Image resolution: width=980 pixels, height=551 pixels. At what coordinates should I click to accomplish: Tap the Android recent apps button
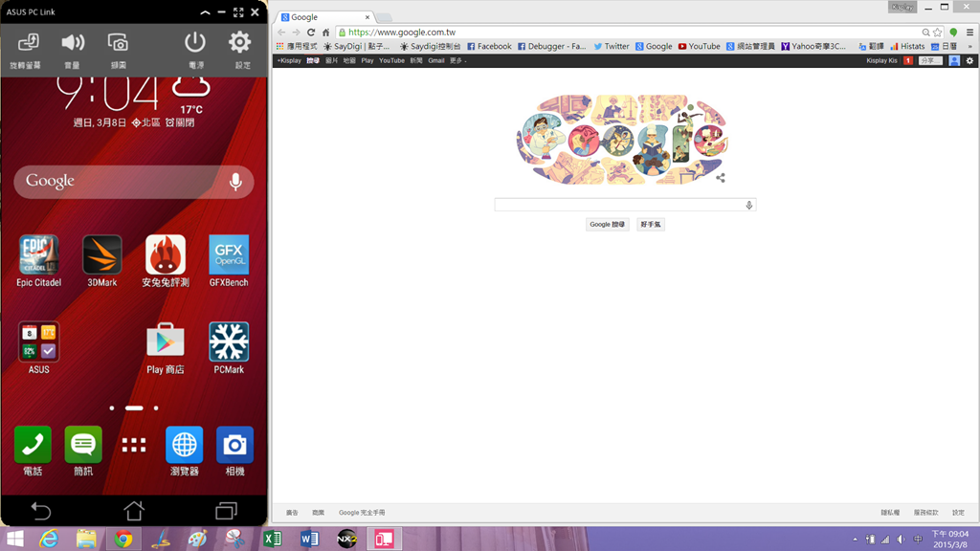pos(226,511)
